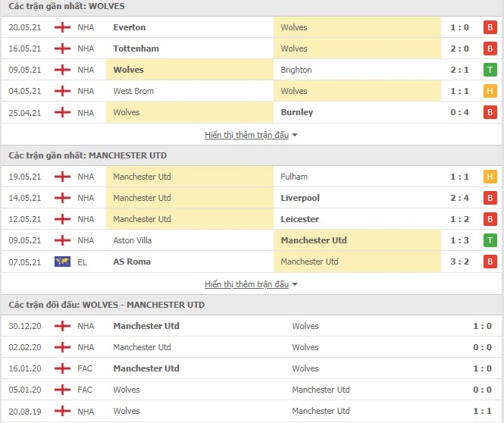This screenshot has height=423, width=504.
Task: Click the red B badge for Liverpool match
Action: [x=490, y=198]
